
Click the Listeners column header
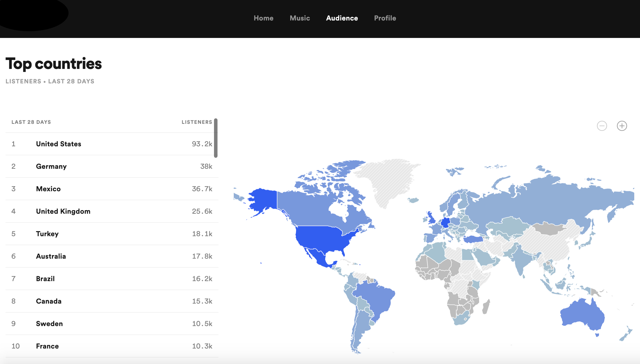(x=197, y=122)
